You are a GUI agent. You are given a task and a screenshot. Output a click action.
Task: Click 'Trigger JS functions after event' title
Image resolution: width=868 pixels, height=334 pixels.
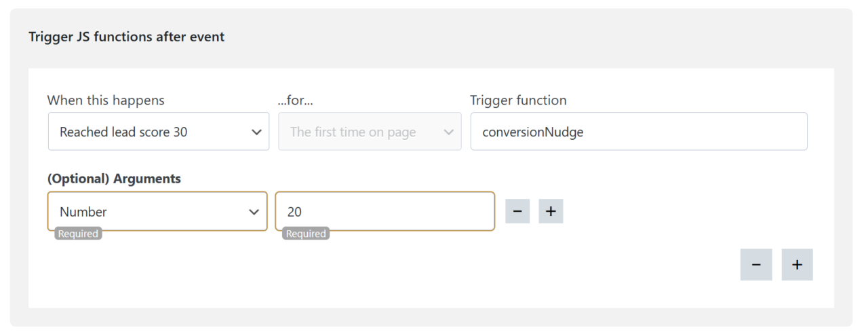[126, 37]
